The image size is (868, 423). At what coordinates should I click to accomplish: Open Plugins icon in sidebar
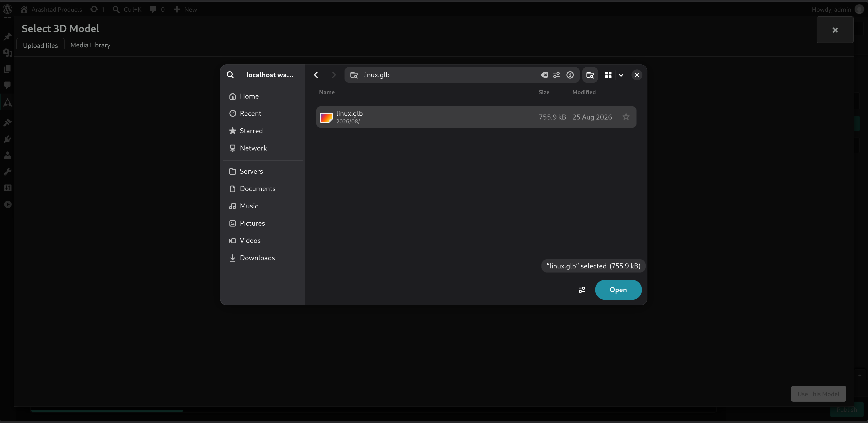coord(8,139)
